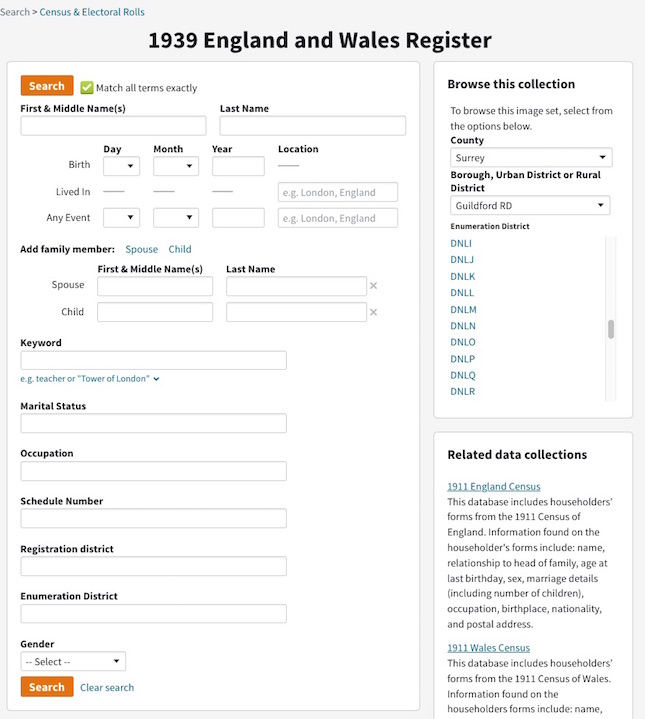
Task: Open the 1911 England Census collection
Action: 494,487
